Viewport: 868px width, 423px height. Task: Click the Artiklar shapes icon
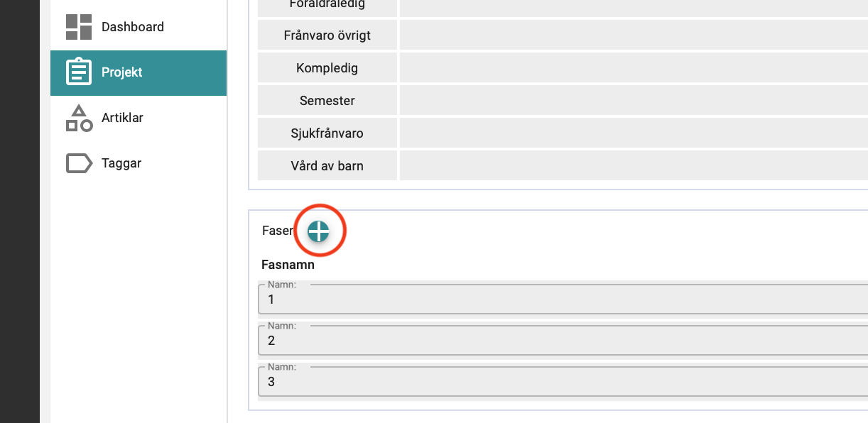point(79,118)
